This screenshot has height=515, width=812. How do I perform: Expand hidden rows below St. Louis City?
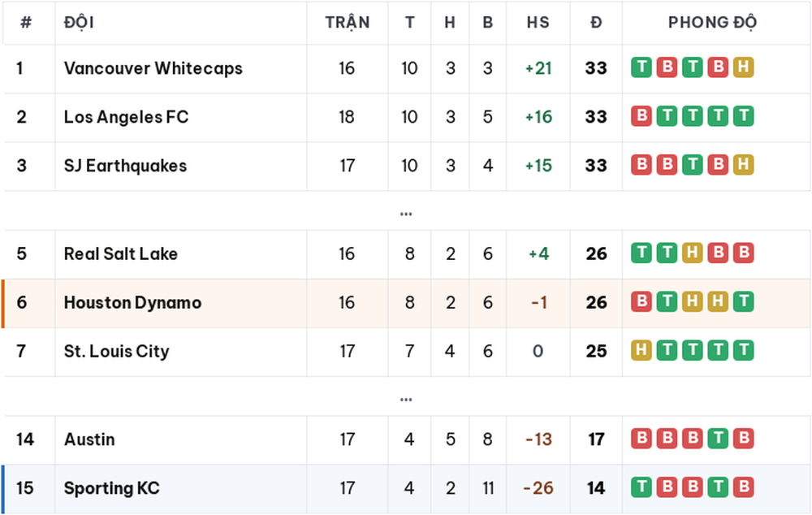pyautogui.click(x=406, y=399)
